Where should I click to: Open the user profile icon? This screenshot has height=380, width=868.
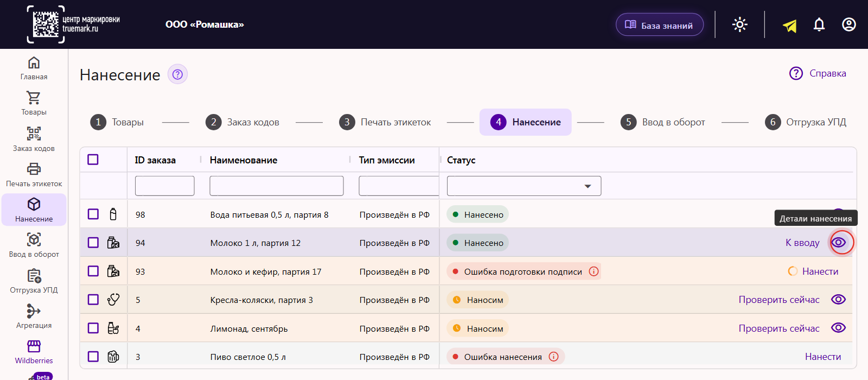849,24
